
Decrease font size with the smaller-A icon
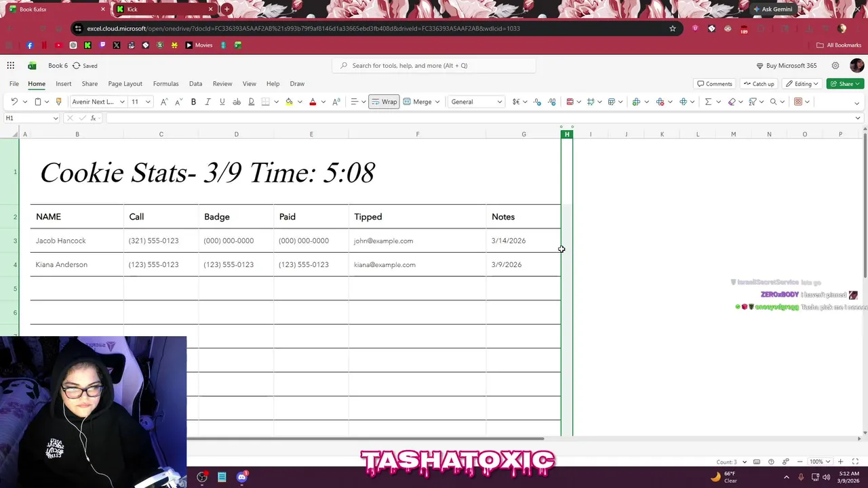point(178,102)
